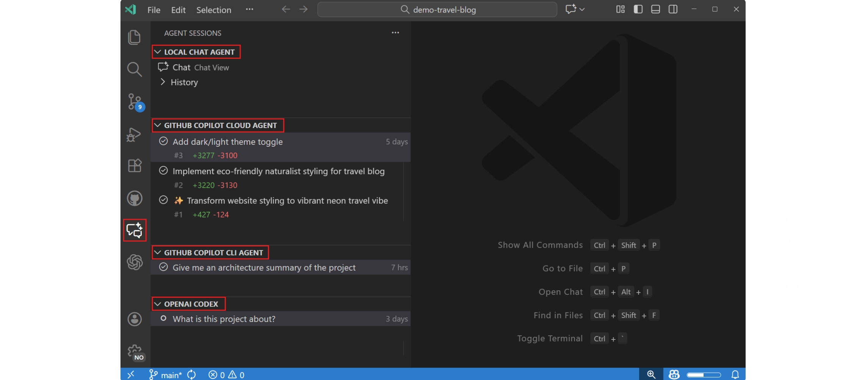Image resolution: width=868 pixels, height=380 pixels.
Task: Open the Selection menu
Action: click(213, 10)
